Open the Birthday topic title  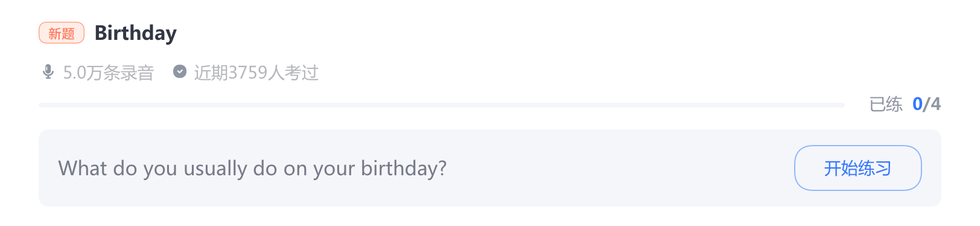point(136,33)
